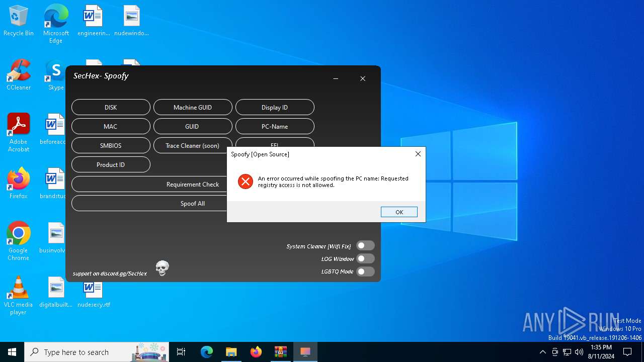Click the DISK spoof button
This screenshot has width=644, height=362.
(111, 107)
